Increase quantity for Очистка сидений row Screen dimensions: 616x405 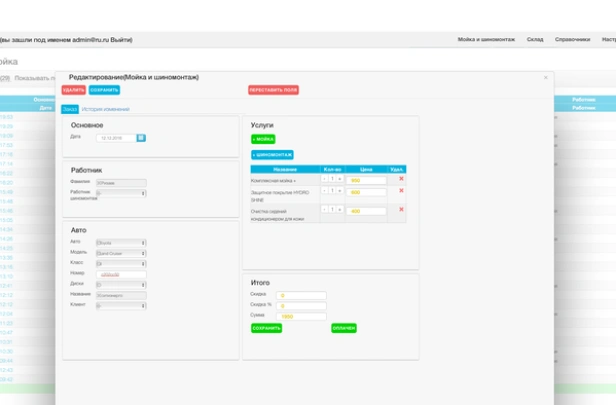pos(340,210)
